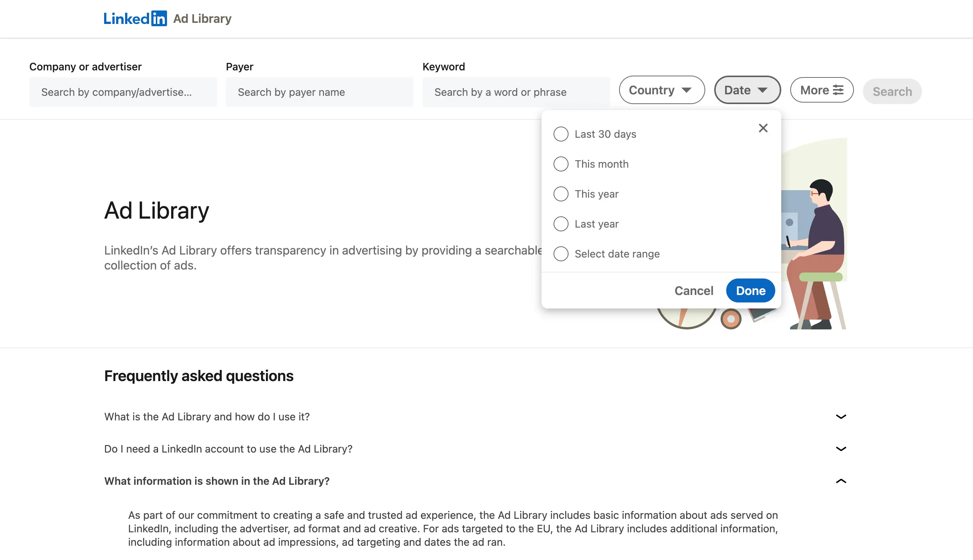973x560 pixels.
Task: Click Cancel in the date popup
Action: [x=694, y=291]
